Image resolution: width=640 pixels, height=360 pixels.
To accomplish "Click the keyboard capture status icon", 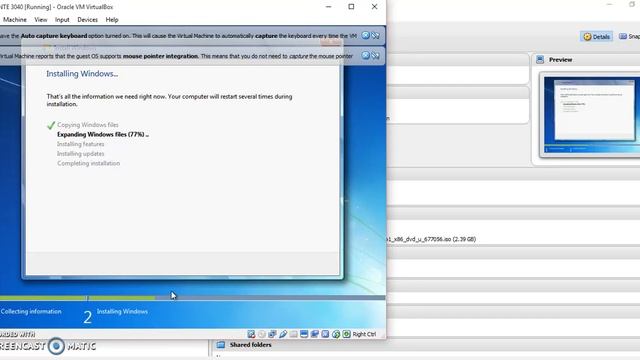I will point(347,334).
